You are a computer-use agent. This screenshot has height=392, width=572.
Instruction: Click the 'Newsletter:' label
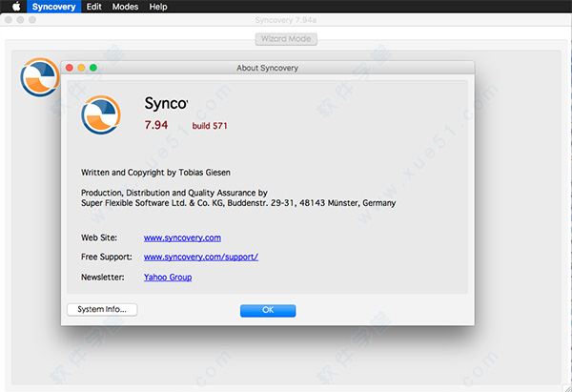103,278
